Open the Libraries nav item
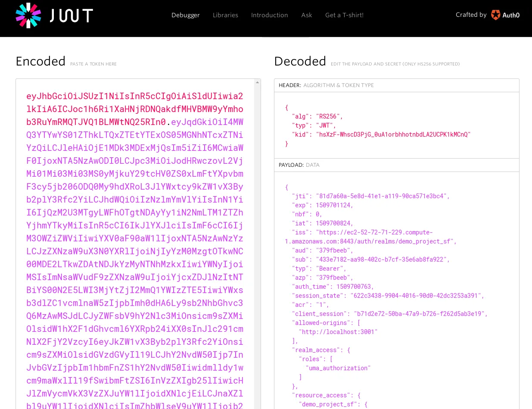This screenshot has width=532, height=409. coord(225,15)
